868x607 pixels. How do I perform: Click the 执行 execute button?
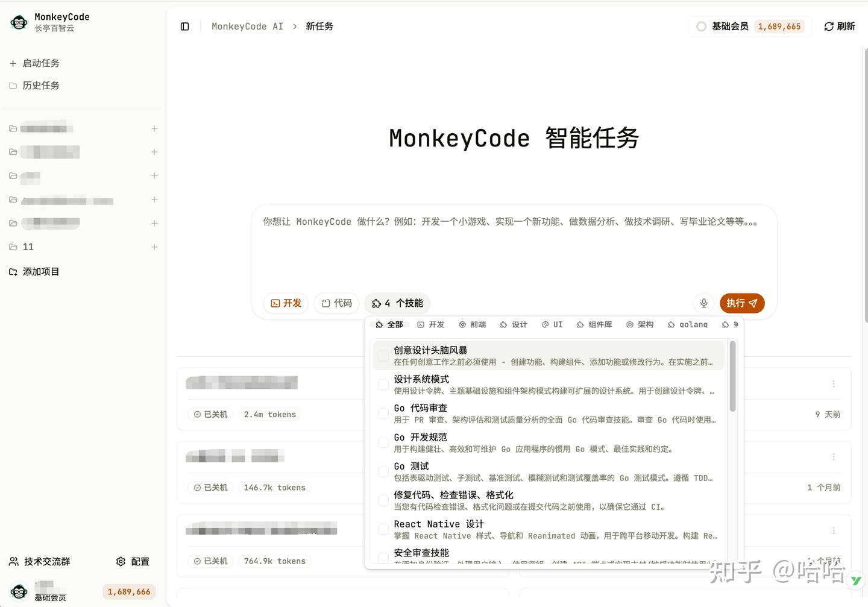tap(742, 303)
